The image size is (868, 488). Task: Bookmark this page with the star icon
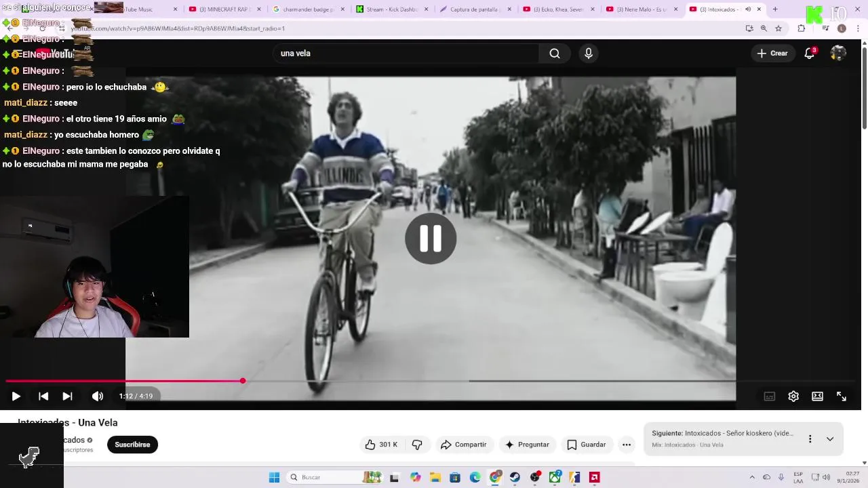[778, 28]
